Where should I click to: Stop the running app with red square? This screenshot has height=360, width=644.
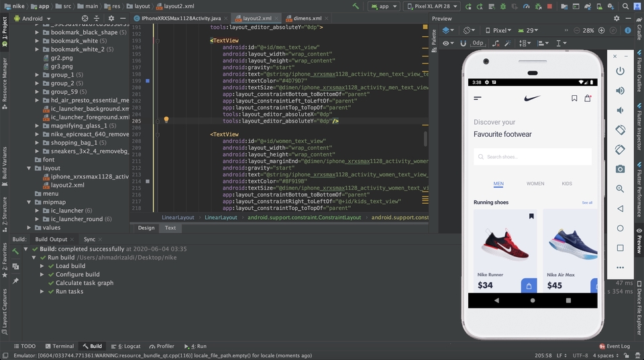pos(549,6)
